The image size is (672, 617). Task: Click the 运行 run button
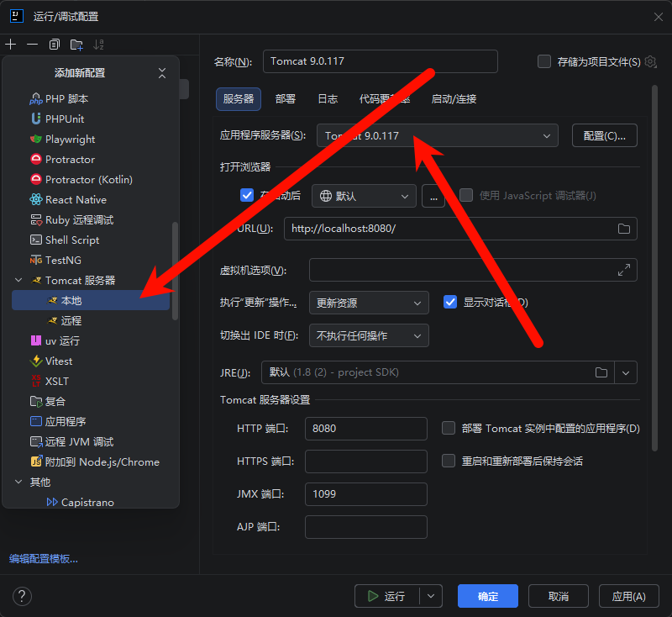[386, 596]
